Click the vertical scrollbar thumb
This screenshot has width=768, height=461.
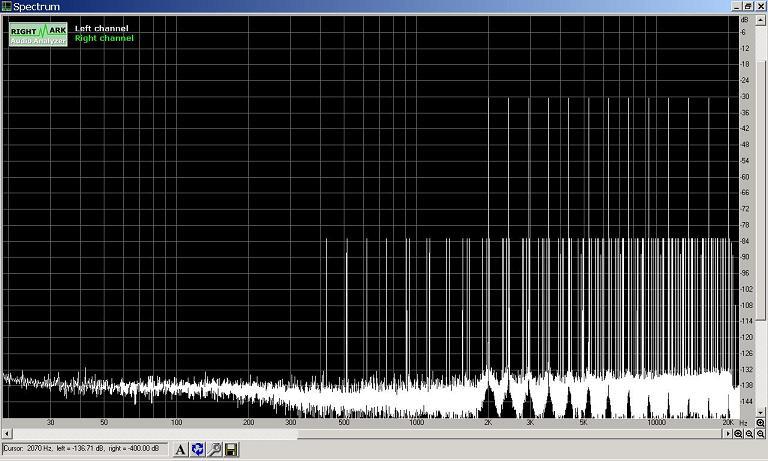click(x=760, y=170)
